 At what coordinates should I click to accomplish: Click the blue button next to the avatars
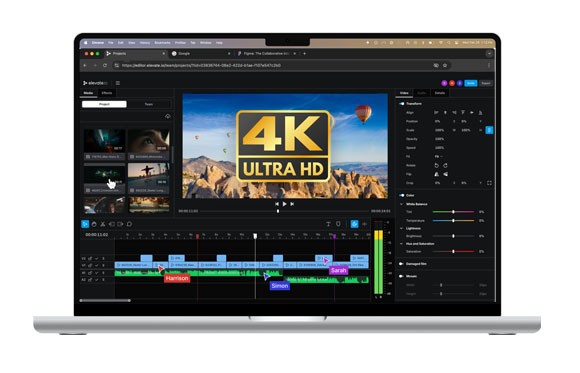(471, 83)
